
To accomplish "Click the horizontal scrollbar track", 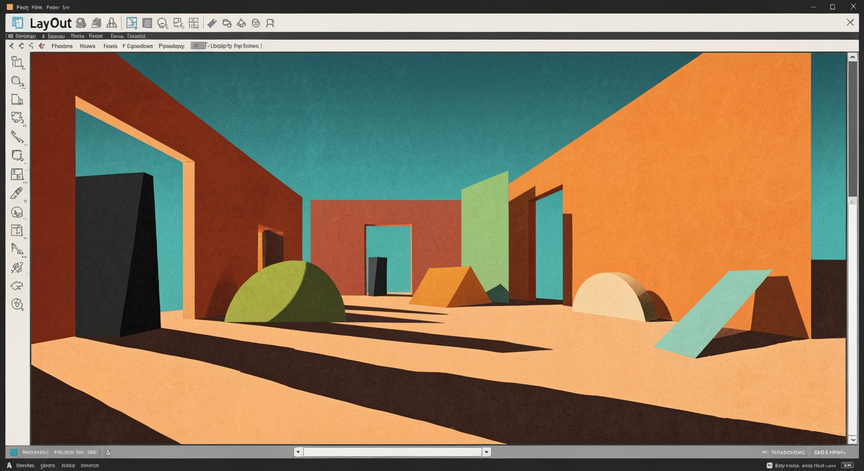I will tap(392, 452).
